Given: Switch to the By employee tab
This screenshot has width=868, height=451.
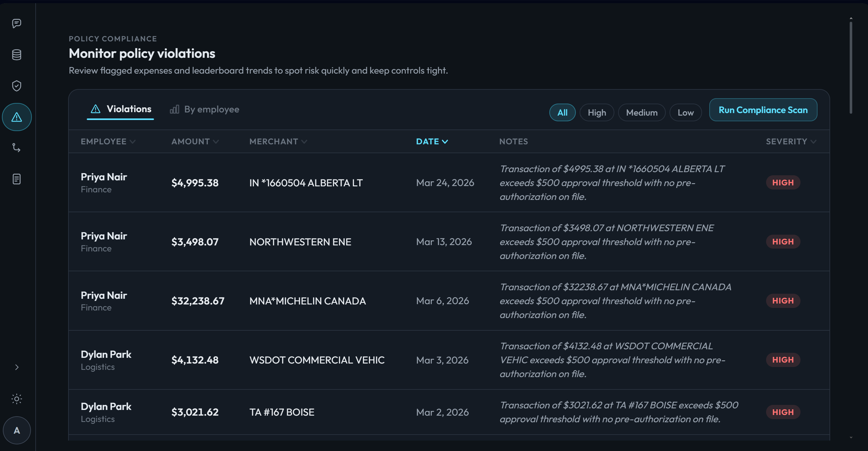Looking at the screenshot, I should [204, 109].
